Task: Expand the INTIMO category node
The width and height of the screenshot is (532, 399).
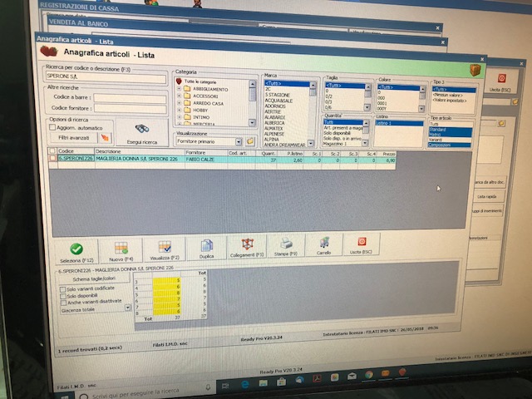Action: point(179,117)
